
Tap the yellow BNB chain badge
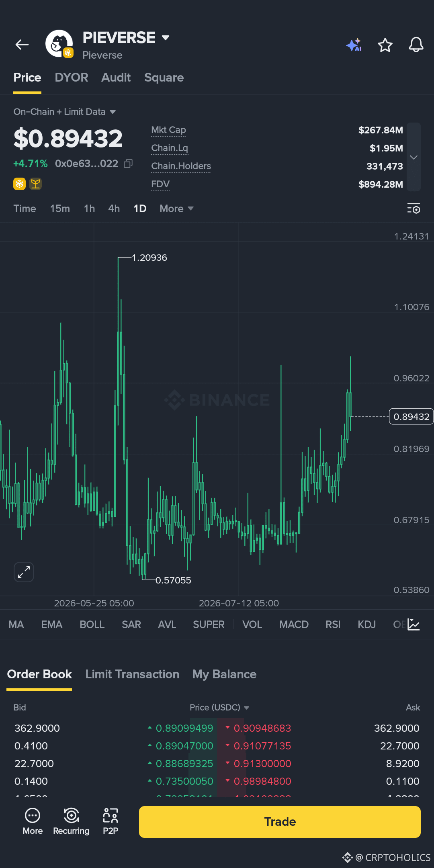19,184
